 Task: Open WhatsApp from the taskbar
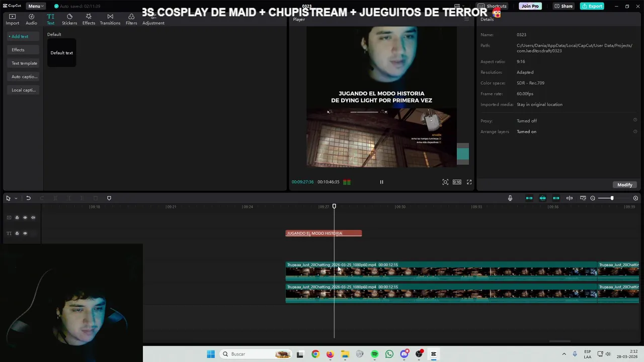click(389, 354)
